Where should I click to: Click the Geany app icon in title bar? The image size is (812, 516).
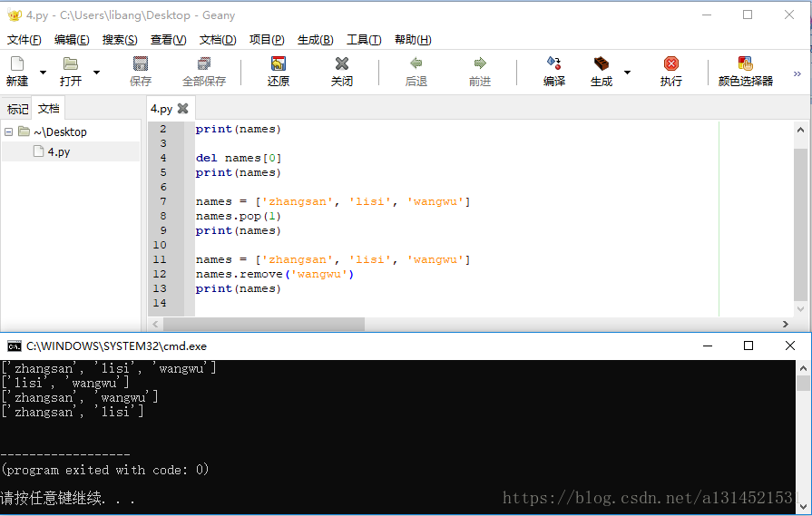pyautogui.click(x=15, y=15)
